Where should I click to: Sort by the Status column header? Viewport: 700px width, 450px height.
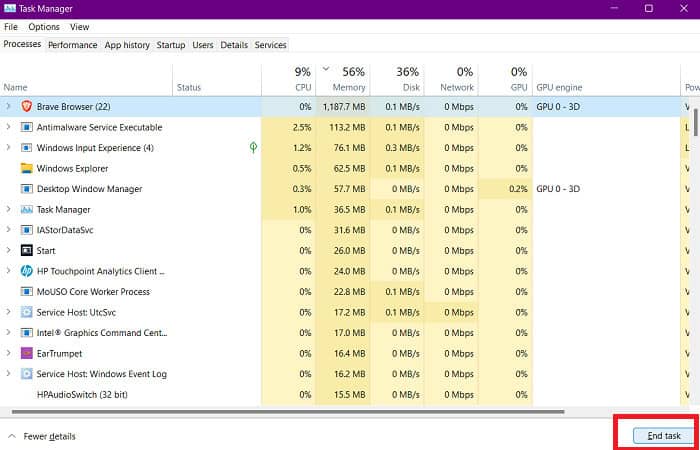tap(217, 80)
